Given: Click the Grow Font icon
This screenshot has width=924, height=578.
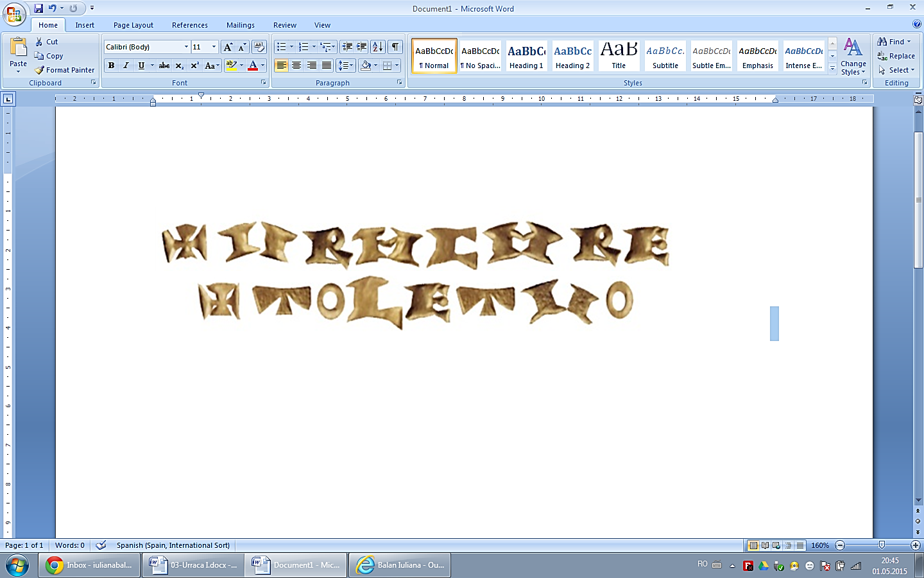Looking at the screenshot, I should click(228, 47).
